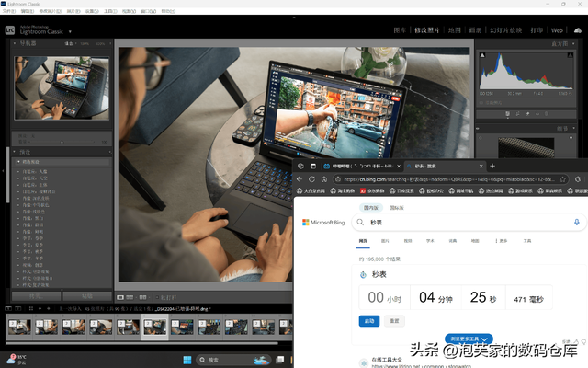
Task: Switch to the 图库 Library module
Action: click(x=400, y=30)
